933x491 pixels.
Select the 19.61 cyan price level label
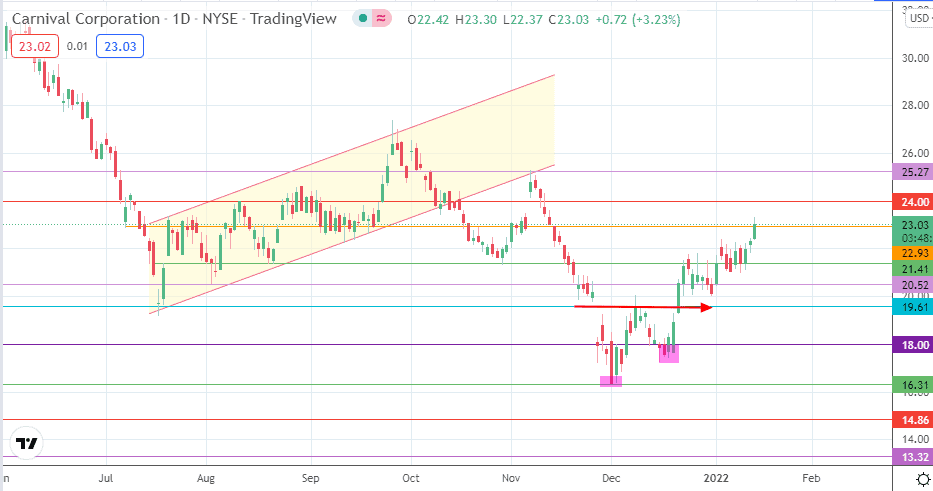(913, 307)
